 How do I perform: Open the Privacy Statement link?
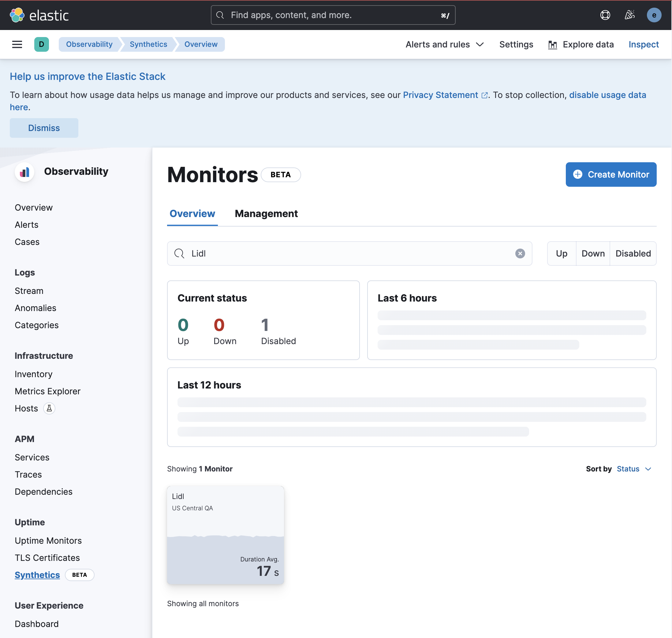pyautogui.click(x=440, y=95)
